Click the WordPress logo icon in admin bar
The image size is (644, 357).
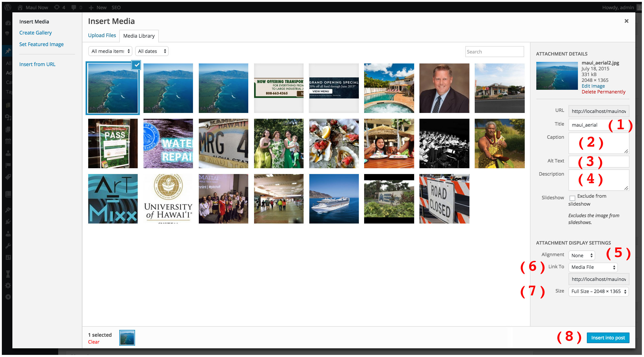pyautogui.click(x=8, y=7)
